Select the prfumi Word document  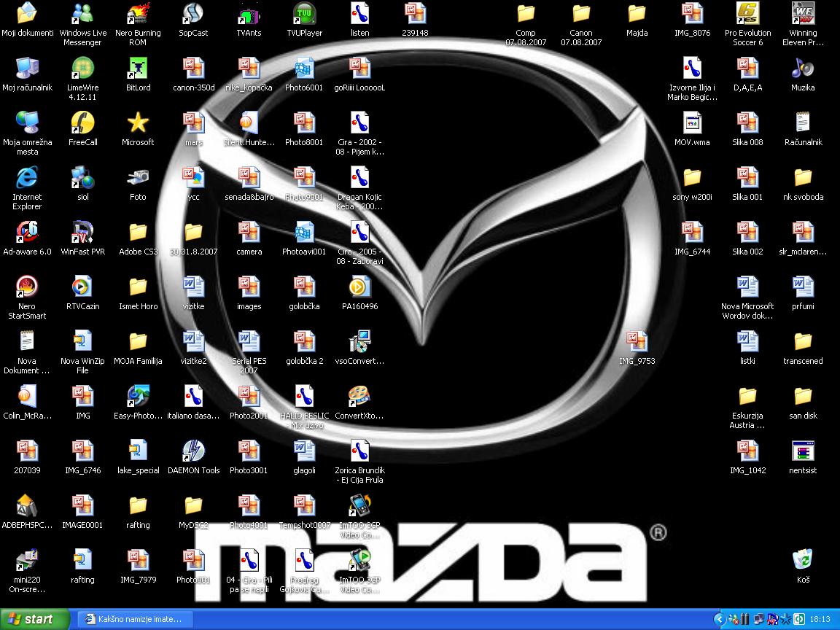tap(803, 287)
